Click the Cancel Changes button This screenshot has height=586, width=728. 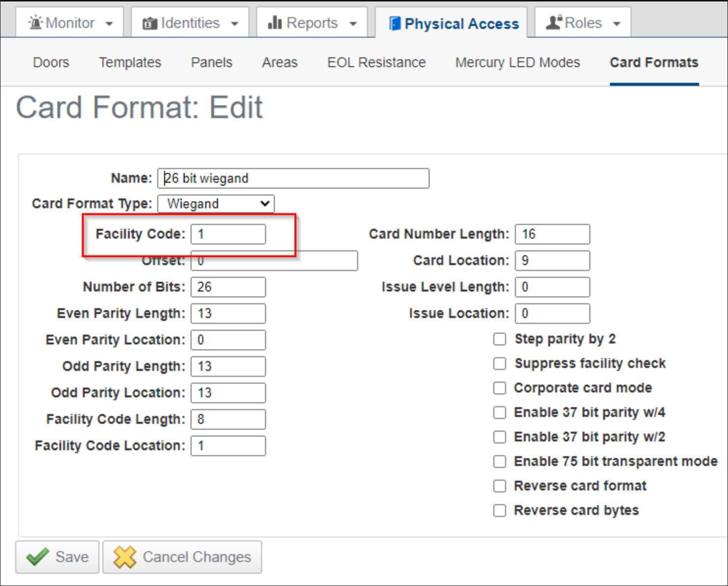click(182, 557)
